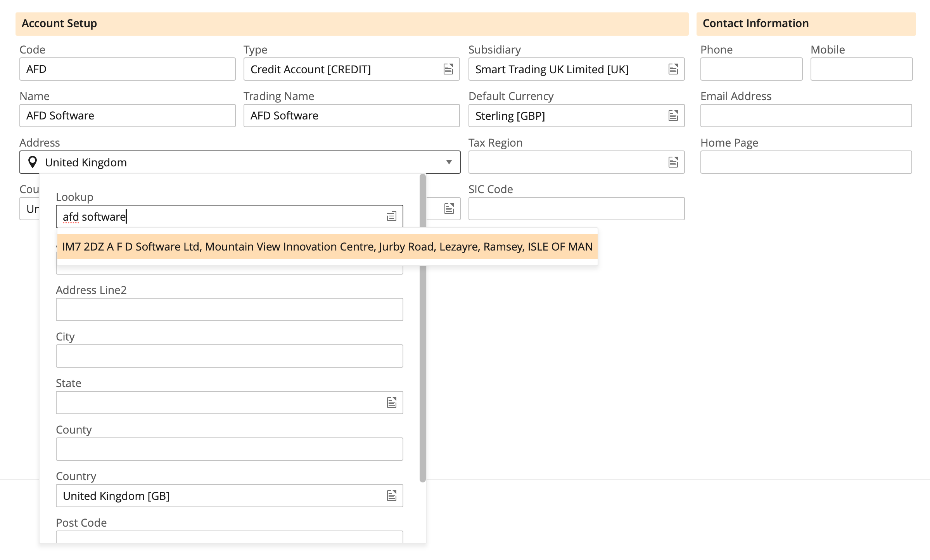Click the Default Currency lookup icon
The height and width of the screenshot is (560, 930).
[673, 116]
